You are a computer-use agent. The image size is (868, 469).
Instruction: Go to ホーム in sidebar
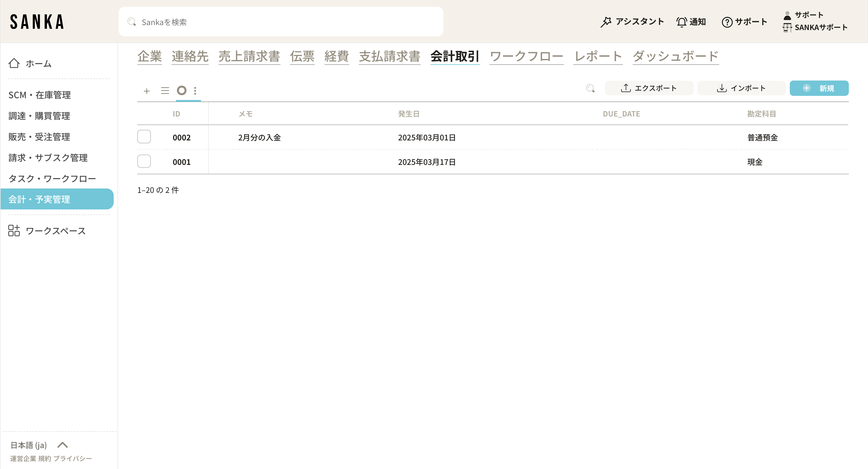click(38, 63)
